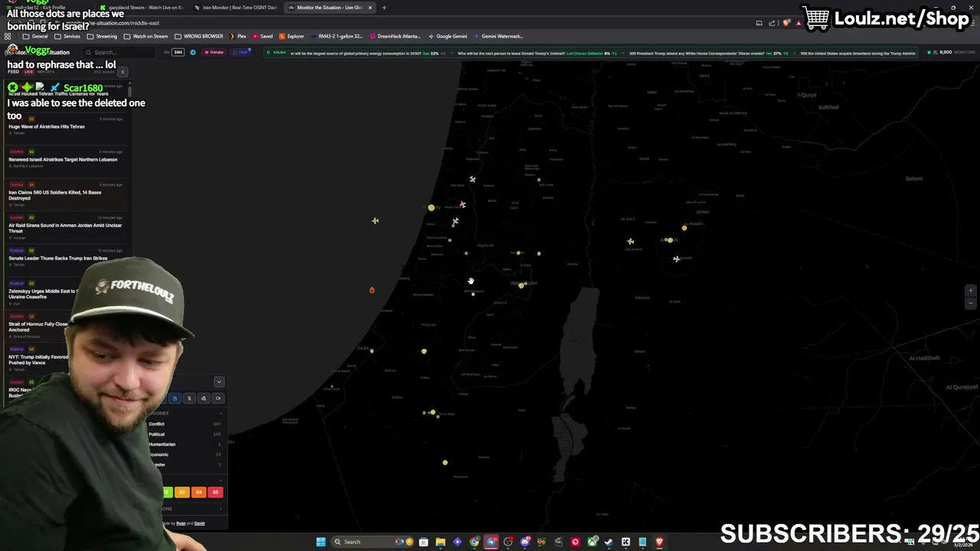Toggle the camera layer icon

[218, 398]
